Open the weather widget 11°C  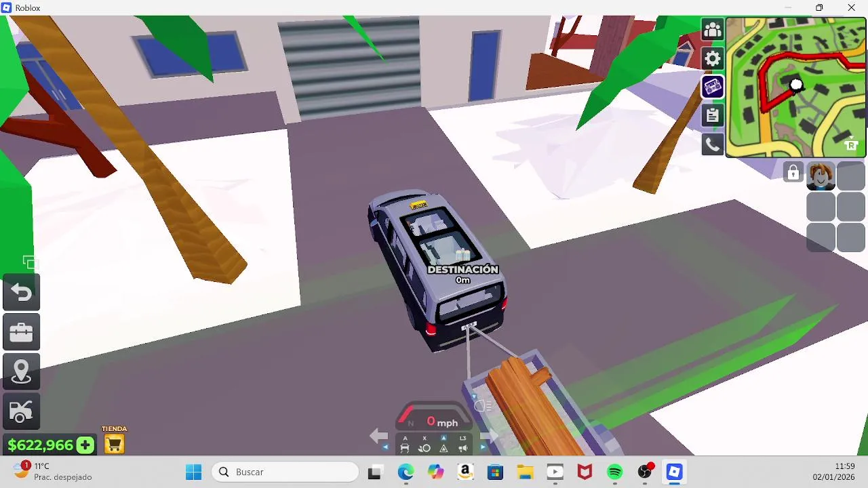point(53,472)
